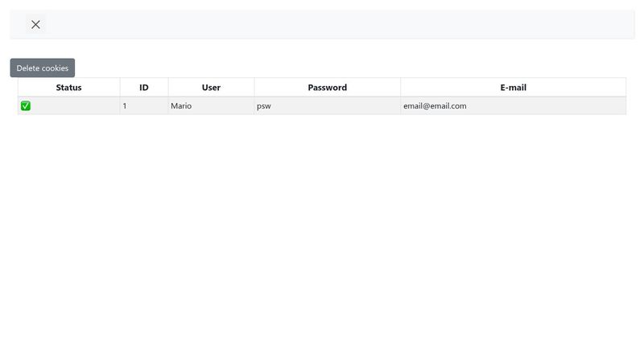The width and height of the screenshot is (644, 362).
Task: Click the Password column header
Action: tap(327, 87)
